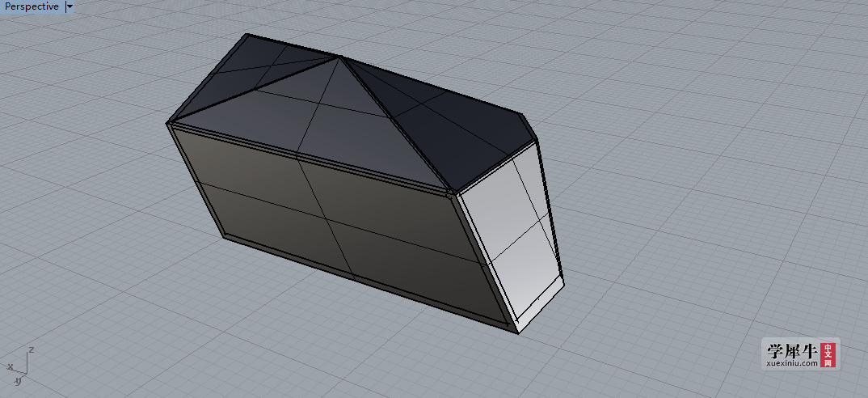Image resolution: width=868 pixels, height=398 pixels.
Task: Open the viewport menu dropdown arrow
Action: click(70, 6)
